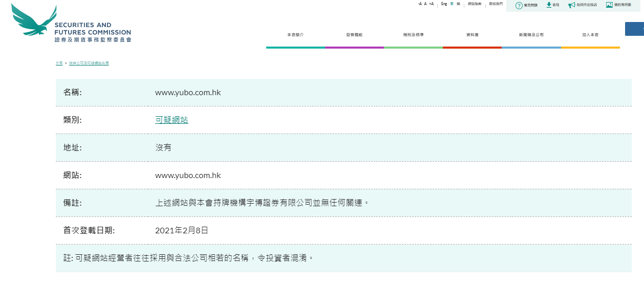Expand 本會簡介 navigation menu
The width and height of the screenshot is (644, 285).
click(x=295, y=35)
